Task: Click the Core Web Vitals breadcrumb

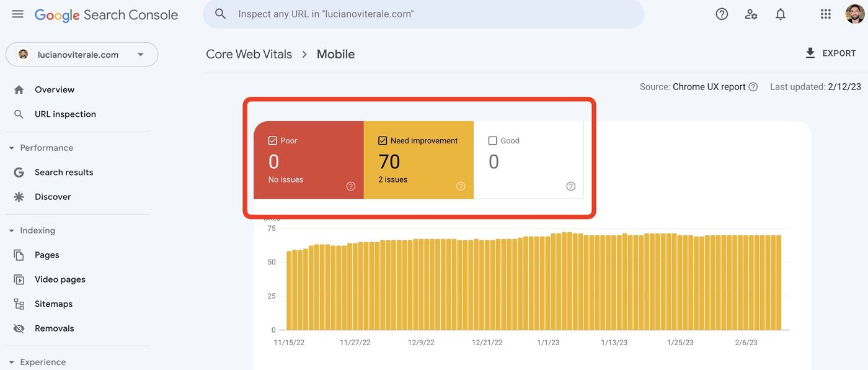Action: tap(249, 54)
